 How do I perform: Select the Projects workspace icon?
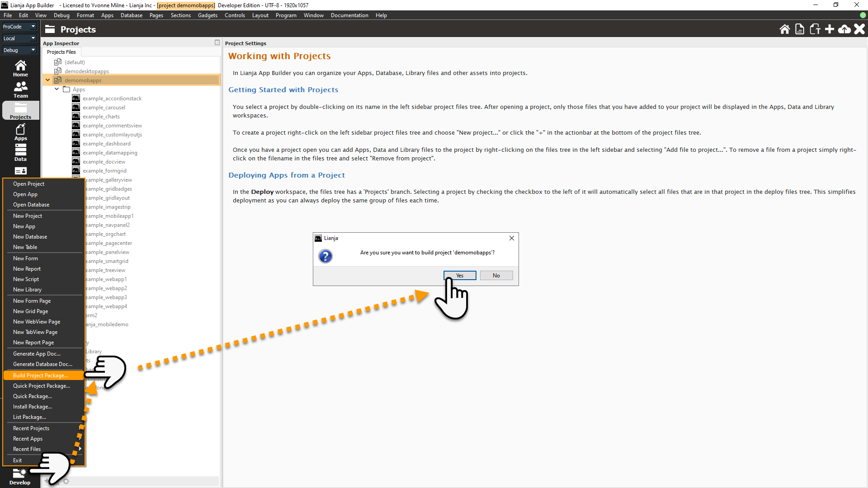[x=20, y=111]
